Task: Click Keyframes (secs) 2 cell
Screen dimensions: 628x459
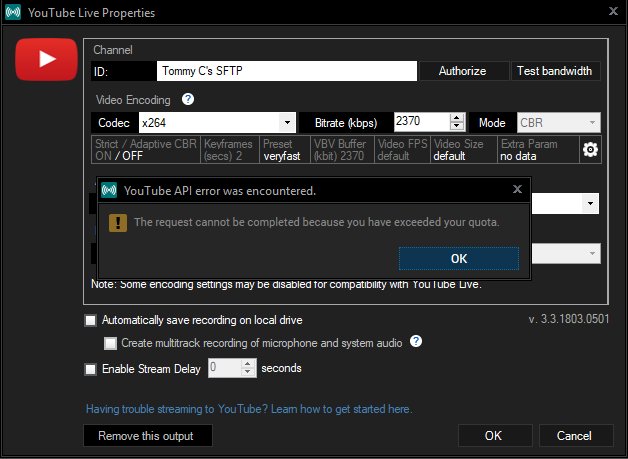Action: click(229, 149)
